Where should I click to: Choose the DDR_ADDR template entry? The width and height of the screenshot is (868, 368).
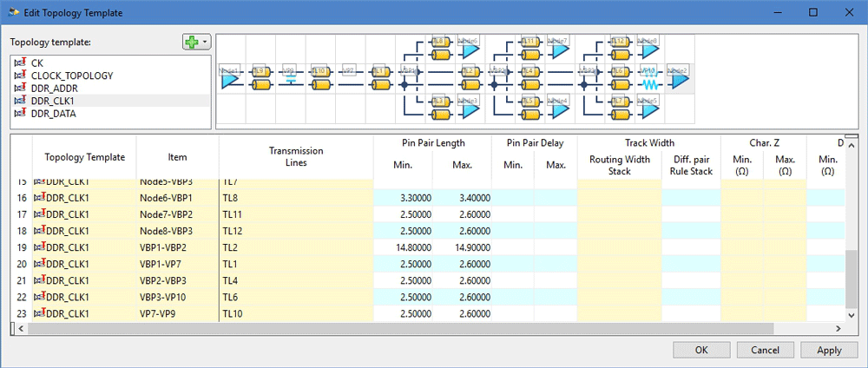pos(60,89)
